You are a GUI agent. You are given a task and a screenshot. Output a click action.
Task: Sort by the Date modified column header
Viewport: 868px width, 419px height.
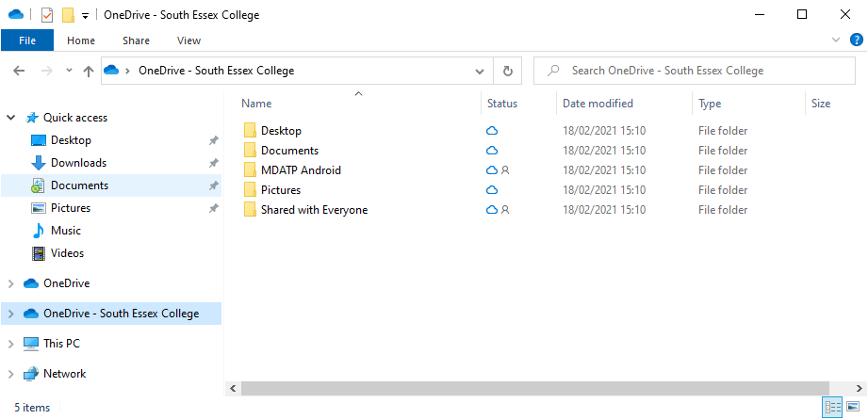(x=598, y=104)
